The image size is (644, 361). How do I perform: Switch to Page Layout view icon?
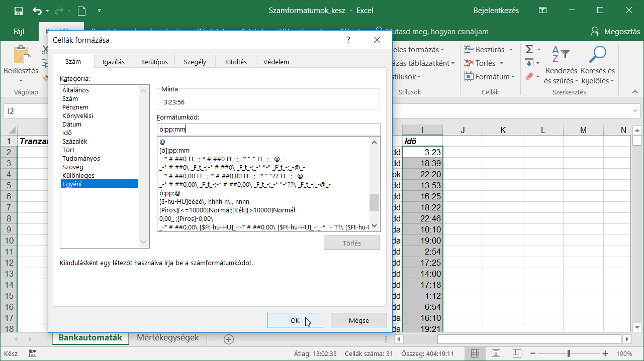(x=496, y=353)
